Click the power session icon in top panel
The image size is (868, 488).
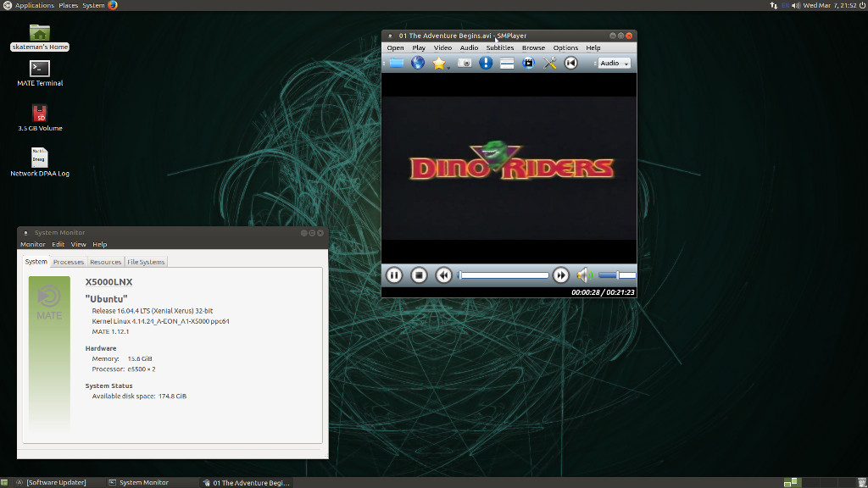[862, 5]
